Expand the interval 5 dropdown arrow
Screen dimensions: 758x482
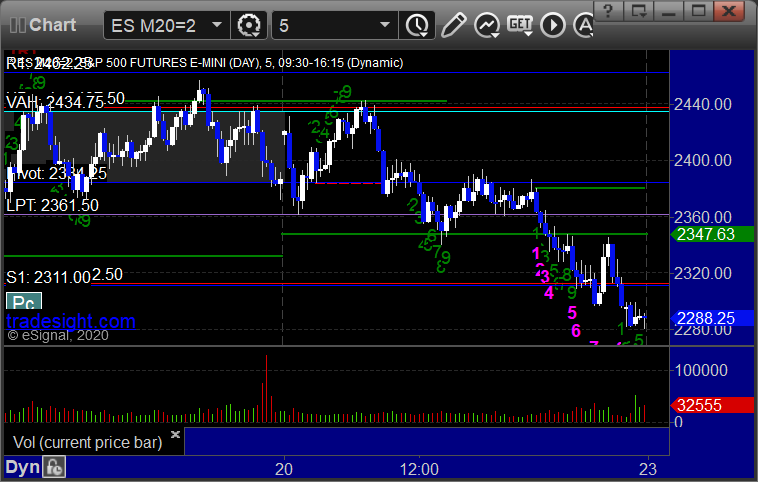point(385,24)
